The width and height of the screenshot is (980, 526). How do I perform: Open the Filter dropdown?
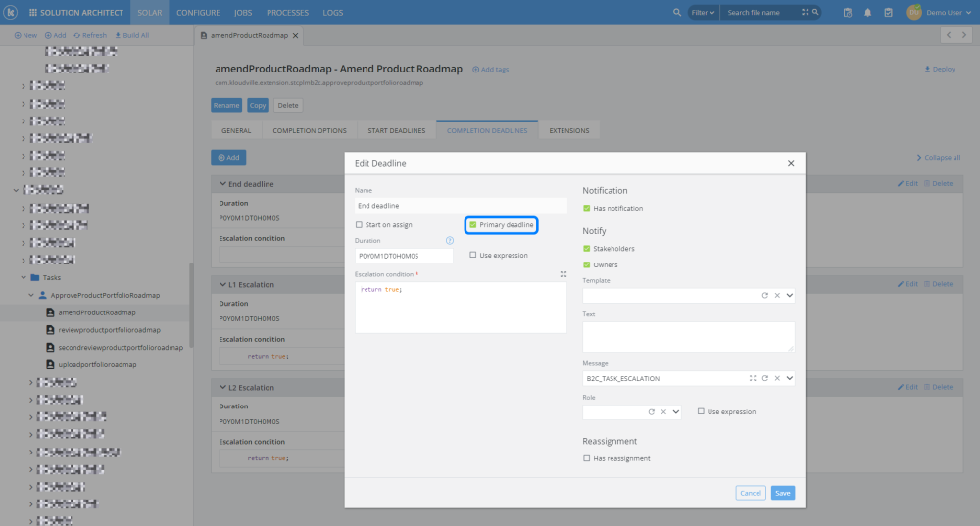(703, 13)
